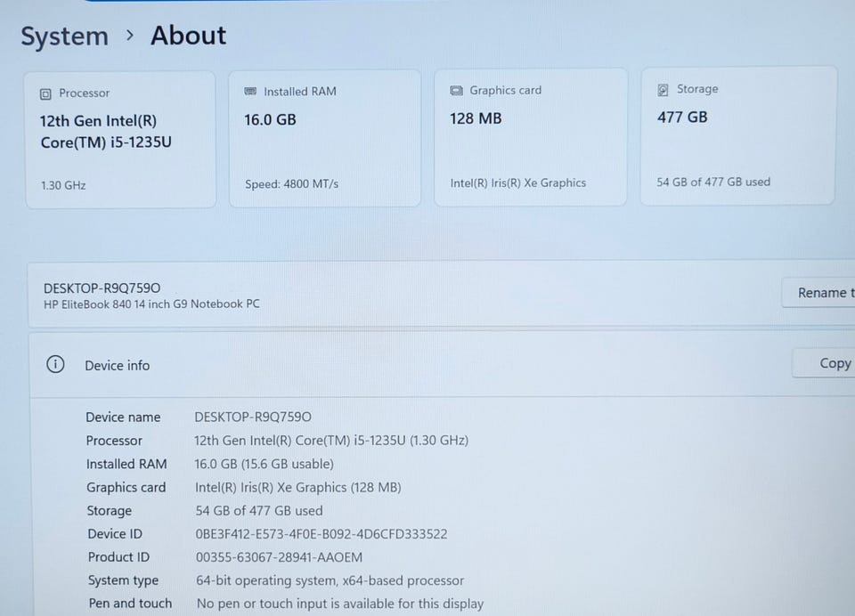Screen dimensions: 855x616
Task: Select Product ID value 00355-63067-28941-AAOEM
Action: tap(279, 557)
